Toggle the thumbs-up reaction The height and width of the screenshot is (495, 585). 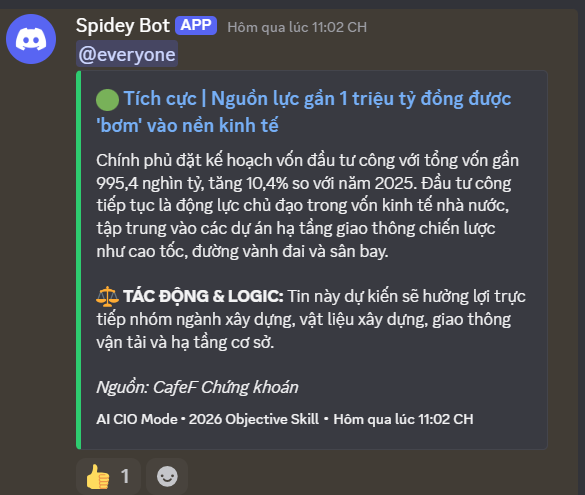tap(108, 476)
